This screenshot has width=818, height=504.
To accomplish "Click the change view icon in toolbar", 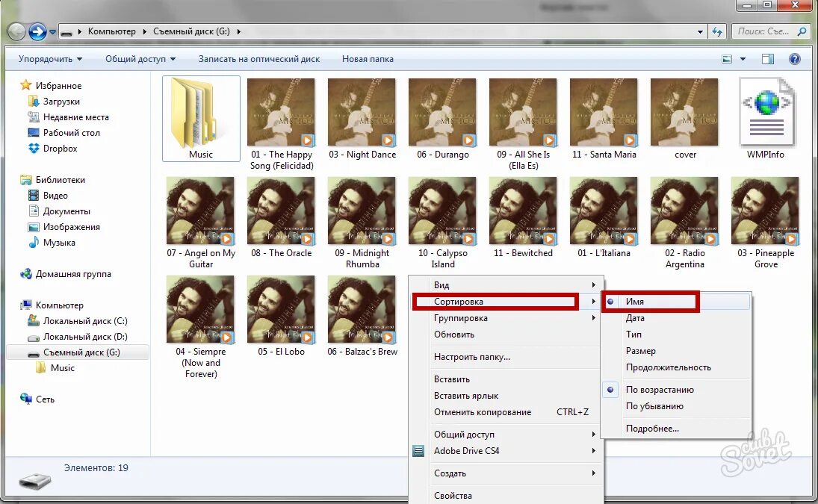I will [727, 59].
